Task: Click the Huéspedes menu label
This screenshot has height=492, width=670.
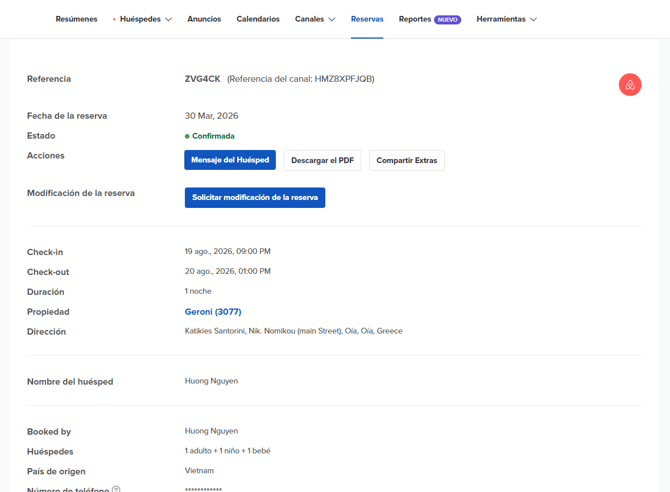Action: point(140,19)
